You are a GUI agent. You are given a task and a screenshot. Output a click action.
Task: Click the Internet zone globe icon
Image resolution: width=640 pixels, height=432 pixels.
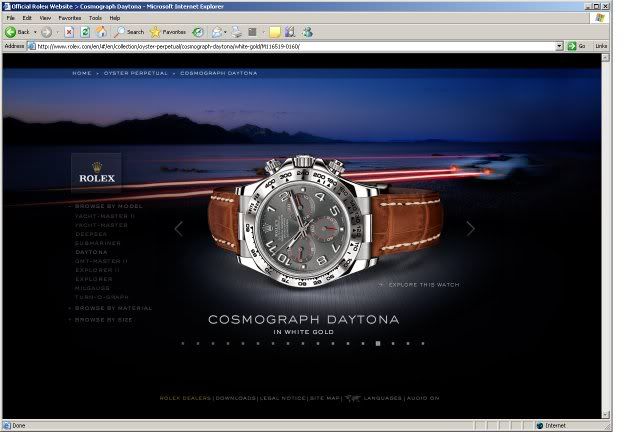point(540,425)
